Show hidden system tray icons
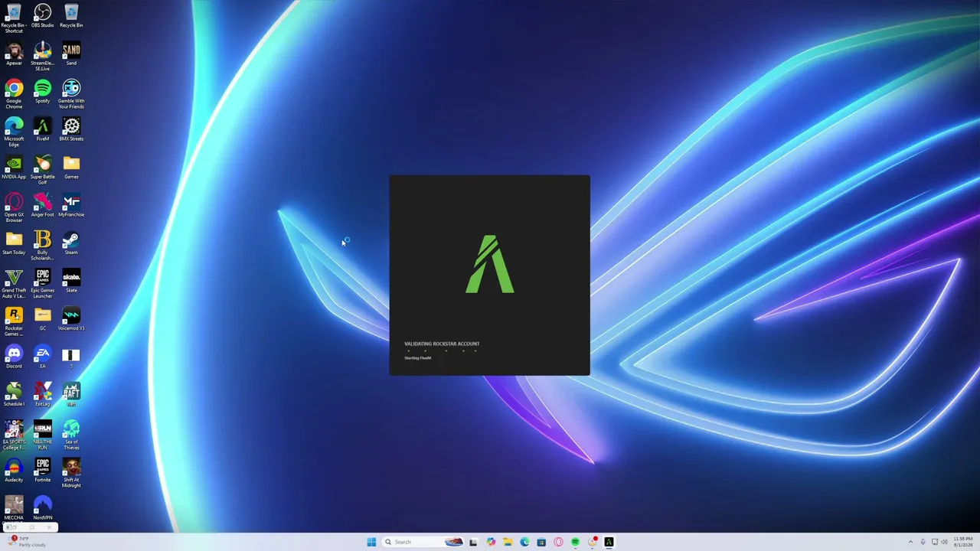The width and height of the screenshot is (980, 551). point(910,542)
